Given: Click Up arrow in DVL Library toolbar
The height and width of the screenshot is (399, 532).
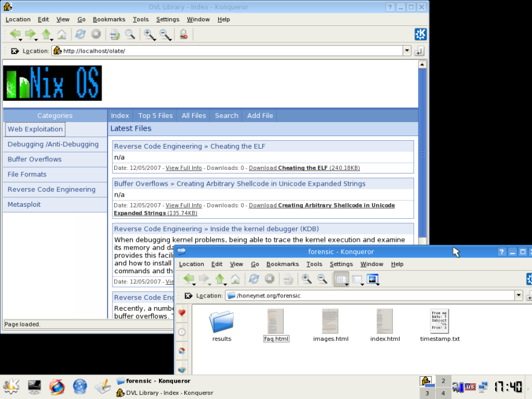Looking at the screenshot, I should 46,34.
